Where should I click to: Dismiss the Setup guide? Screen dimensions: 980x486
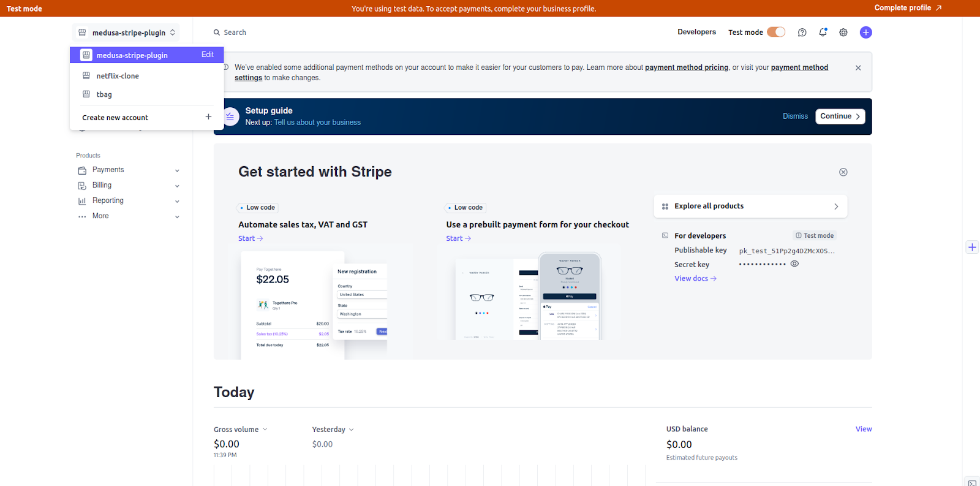[x=795, y=116]
